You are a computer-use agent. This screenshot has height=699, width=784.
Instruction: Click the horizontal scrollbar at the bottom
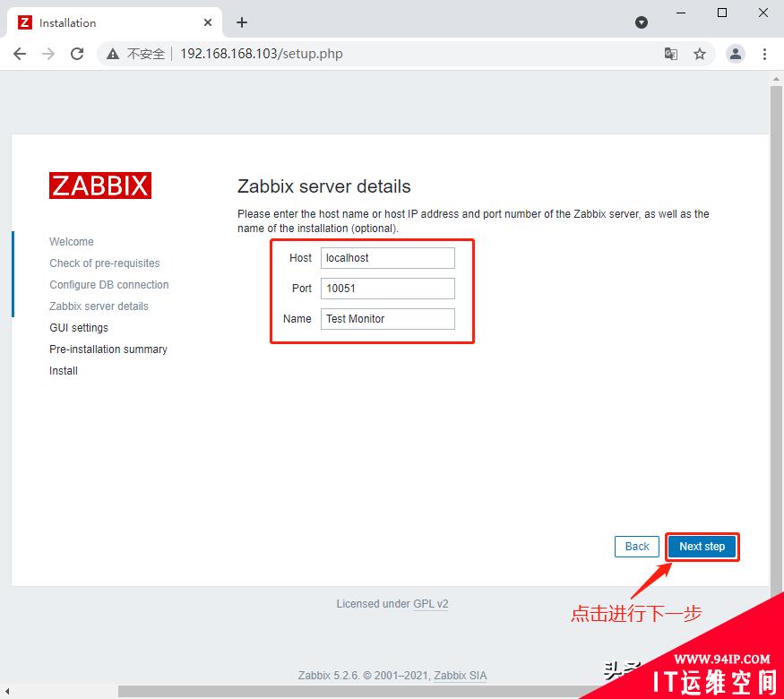(350, 692)
